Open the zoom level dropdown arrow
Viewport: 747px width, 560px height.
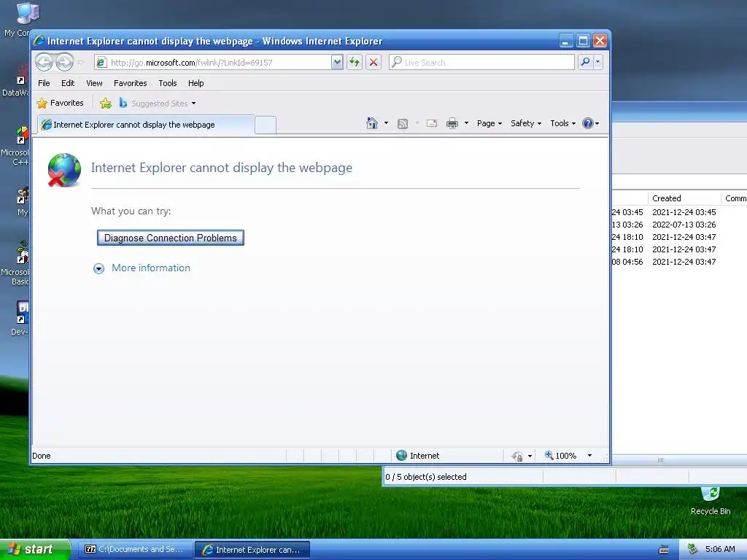589,456
